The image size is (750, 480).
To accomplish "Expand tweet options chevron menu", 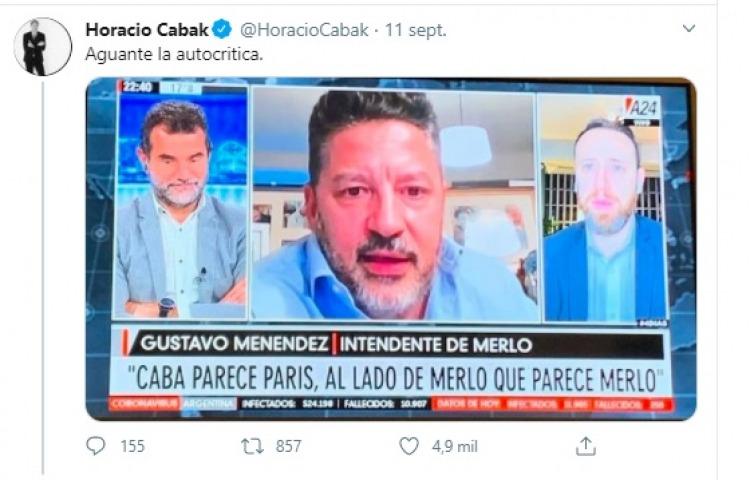I will coord(689,29).
